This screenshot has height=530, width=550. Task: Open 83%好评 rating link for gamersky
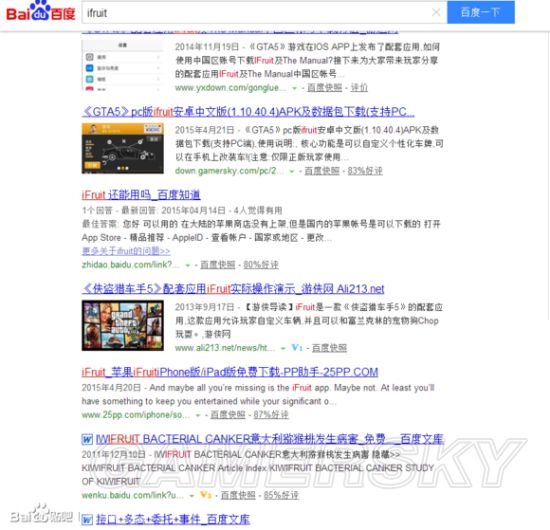365,171
